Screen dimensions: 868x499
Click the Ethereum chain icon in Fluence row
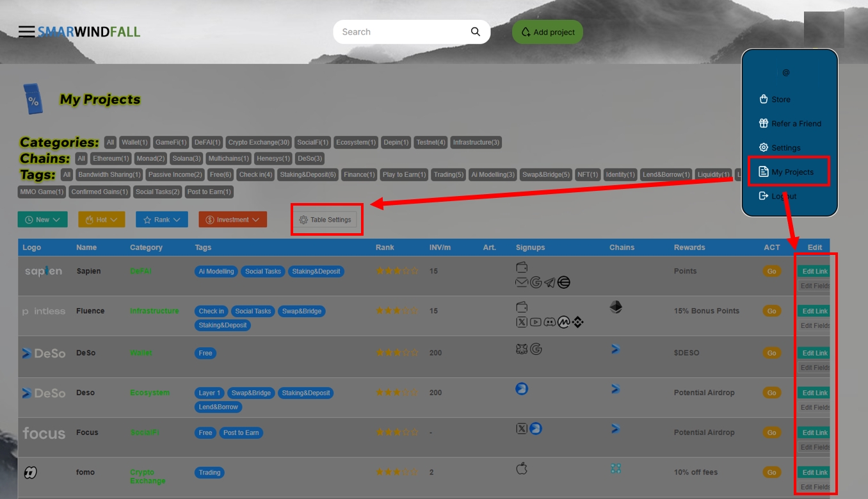pos(616,307)
